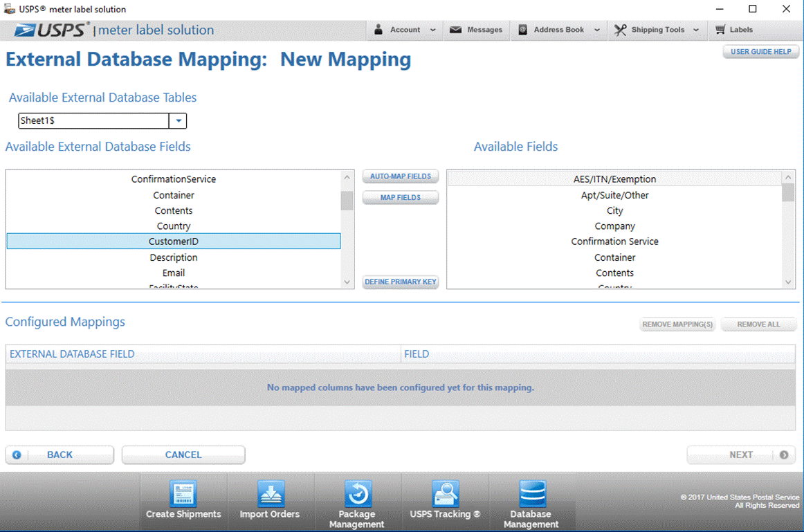Expand the Address Book menu chevron

click(x=597, y=30)
